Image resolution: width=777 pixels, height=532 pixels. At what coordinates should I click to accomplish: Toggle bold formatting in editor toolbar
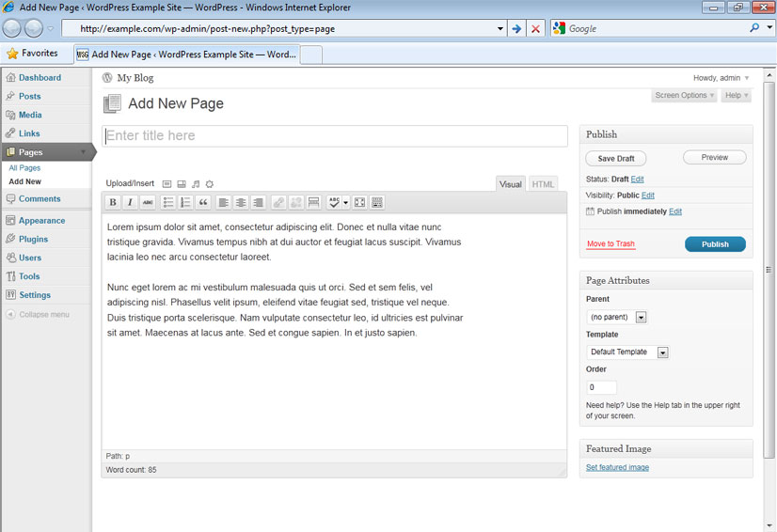113,202
